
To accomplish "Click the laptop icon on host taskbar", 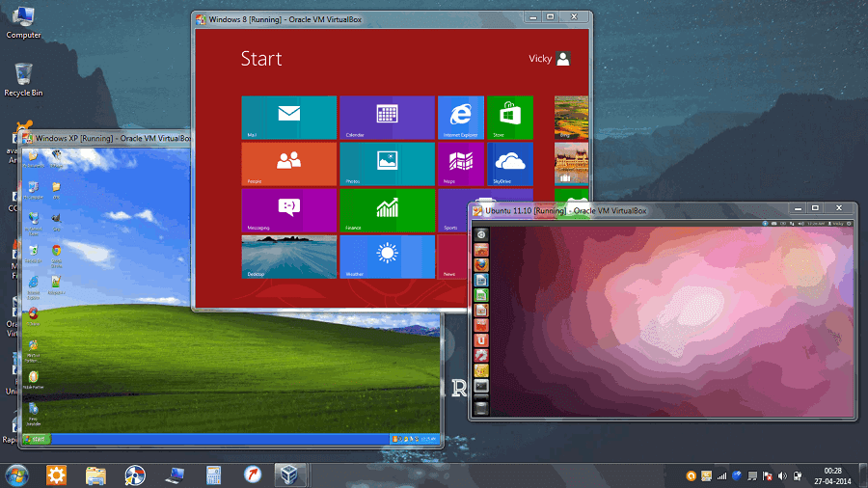I will point(175,475).
